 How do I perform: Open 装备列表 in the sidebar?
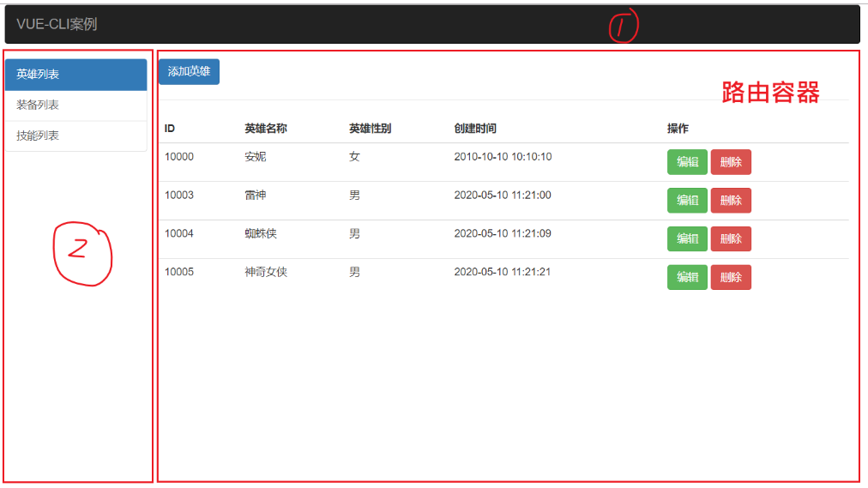75,105
